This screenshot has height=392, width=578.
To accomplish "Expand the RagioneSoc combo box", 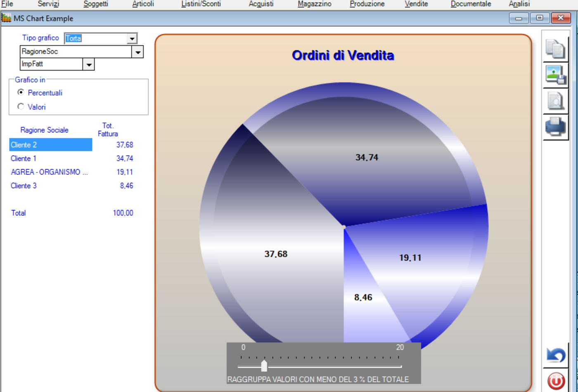I will (137, 52).
